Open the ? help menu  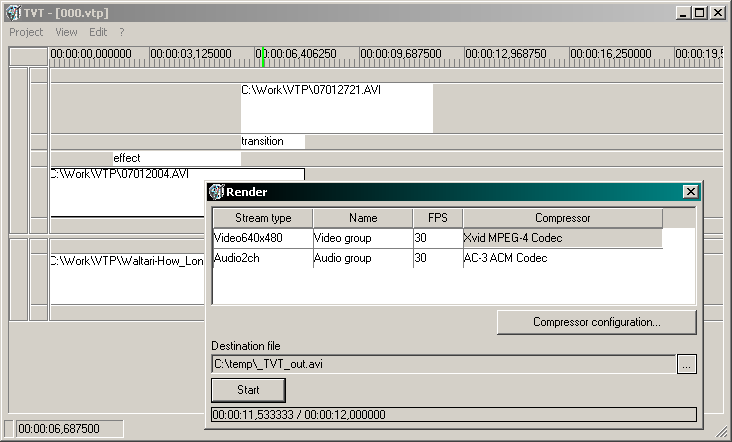point(122,32)
